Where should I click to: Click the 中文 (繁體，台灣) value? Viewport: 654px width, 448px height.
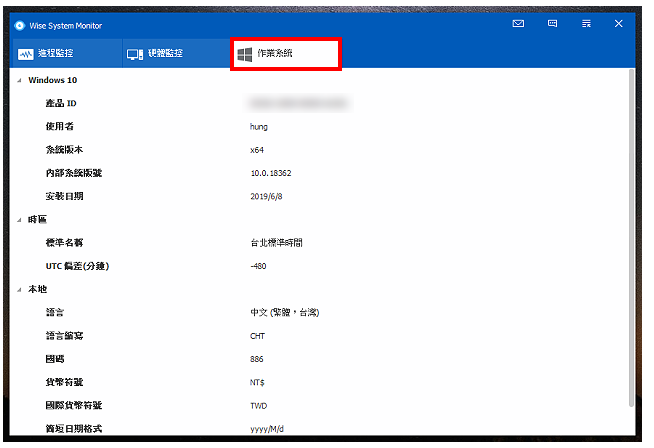click(x=285, y=312)
